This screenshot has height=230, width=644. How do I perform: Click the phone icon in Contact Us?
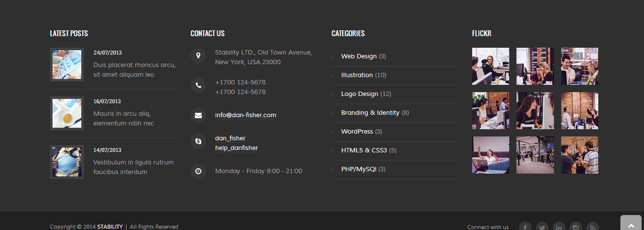(x=198, y=85)
